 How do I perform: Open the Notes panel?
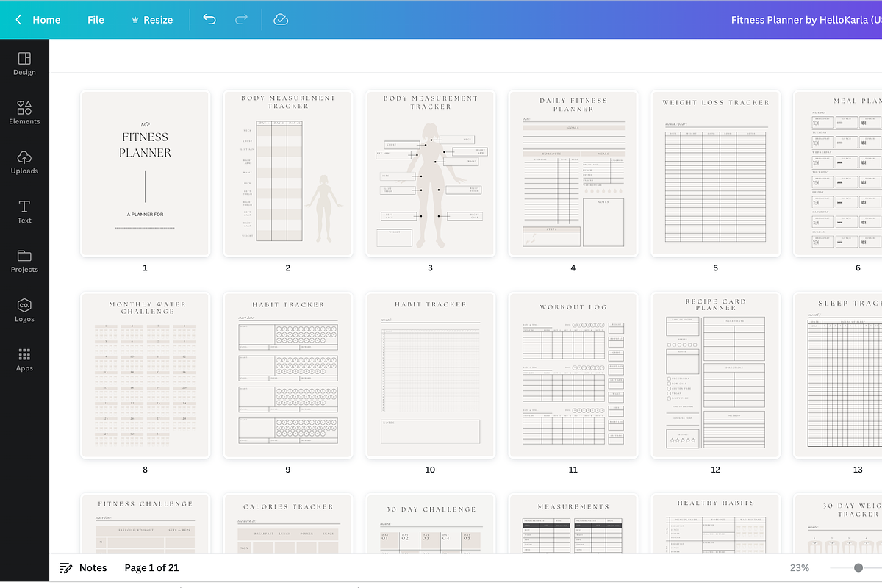pyautogui.click(x=83, y=567)
